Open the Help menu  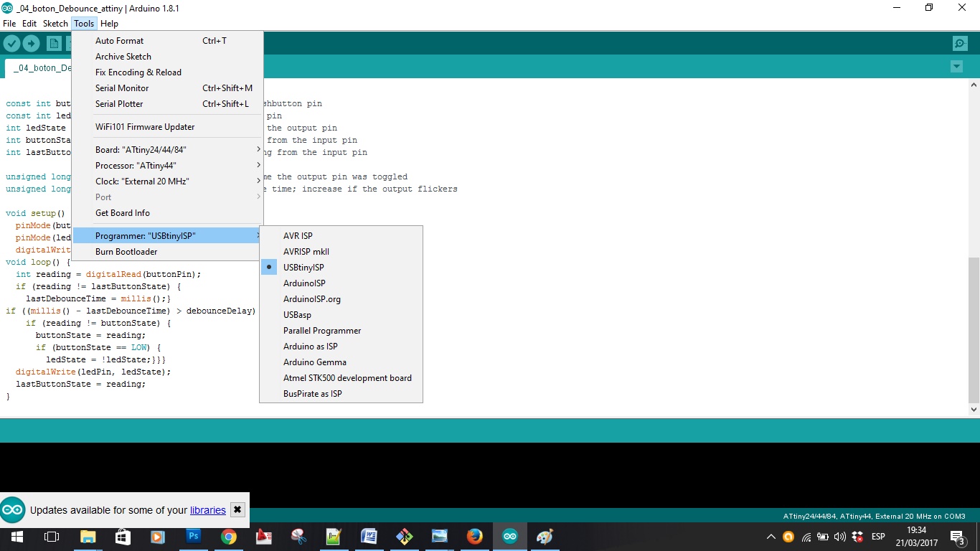pyautogui.click(x=109, y=24)
